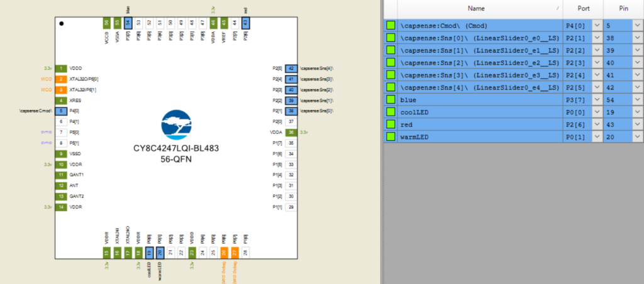
Task: Open Port dropdown for Cmod P4[0]
Action: (597, 25)
